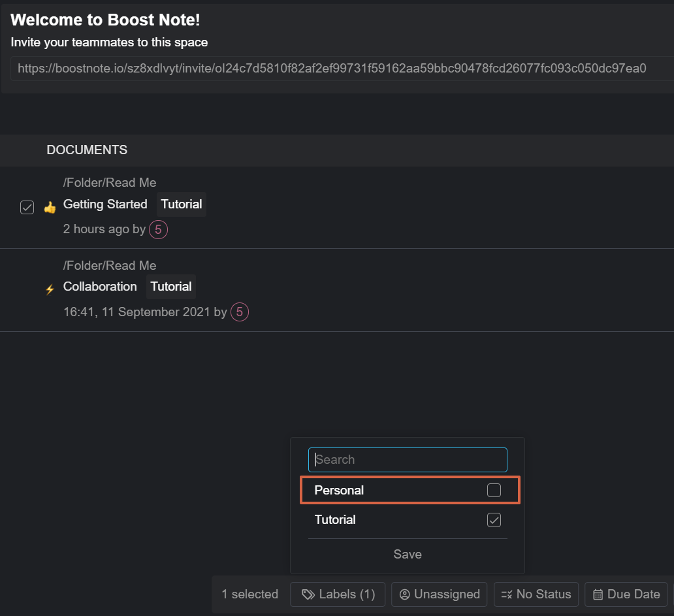Click the thumbs-up emoji of Getting Started
The height and width of the screenshot is (616, 674).
[x=50, y=208]
